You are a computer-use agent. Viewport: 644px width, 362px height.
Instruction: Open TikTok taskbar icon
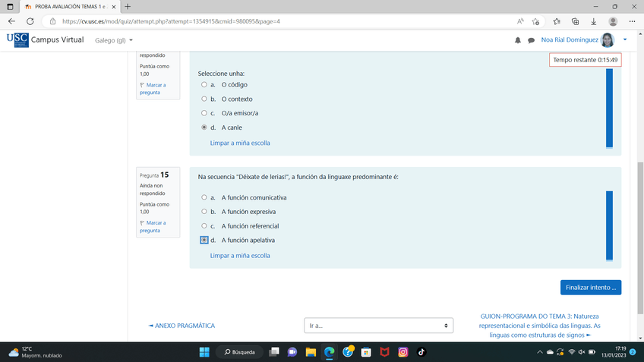coord(421,352)
